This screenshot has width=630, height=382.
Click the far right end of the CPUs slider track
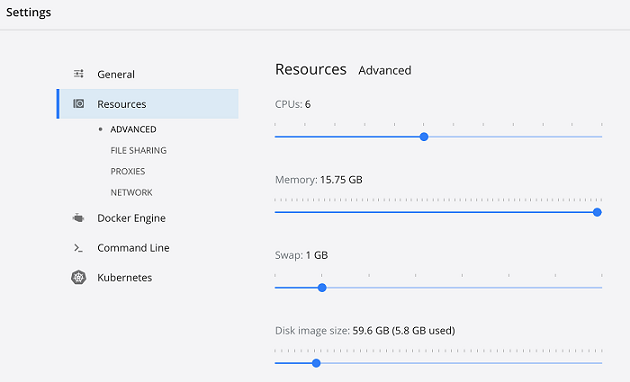(601, 137)
